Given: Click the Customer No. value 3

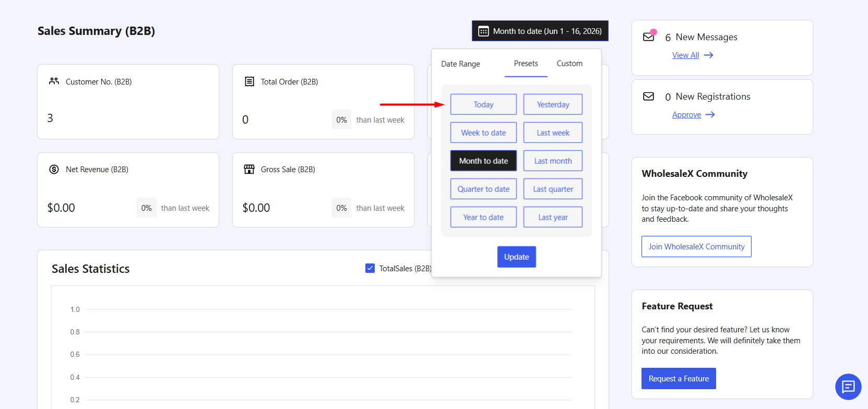Looking at the screenshot, I should pyautogui.click(x=50, y=118).
